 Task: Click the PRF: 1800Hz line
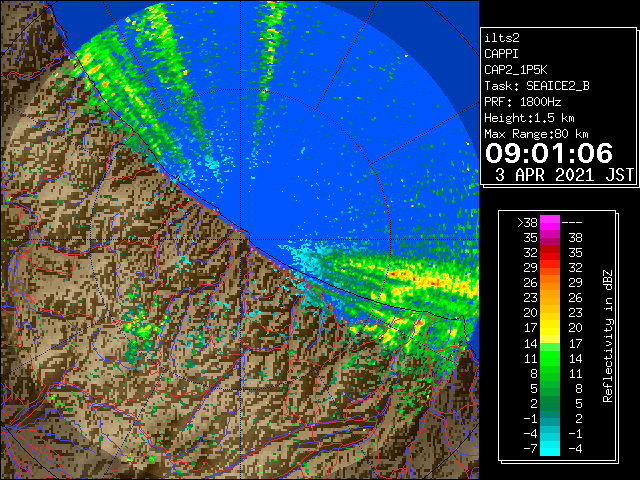click(x=522, y=102)
